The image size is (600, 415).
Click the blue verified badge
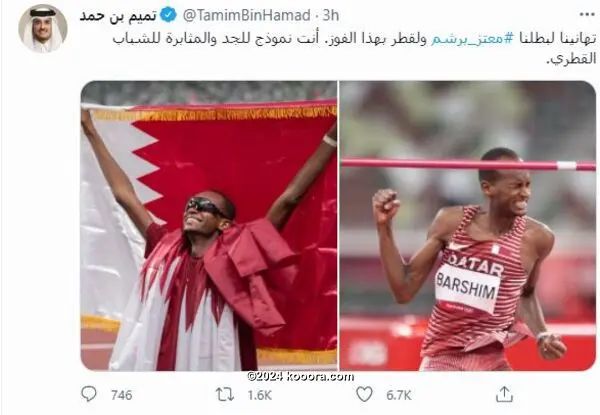point(168,15)
